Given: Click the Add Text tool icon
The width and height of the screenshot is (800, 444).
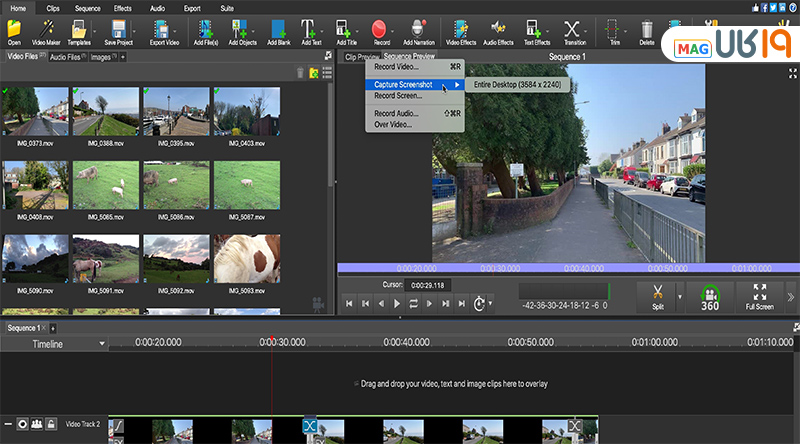Looking at the screenshot, I should [308, 29].
